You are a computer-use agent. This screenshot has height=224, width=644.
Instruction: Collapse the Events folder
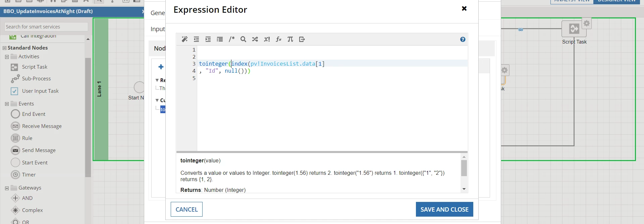pos(7,104)
